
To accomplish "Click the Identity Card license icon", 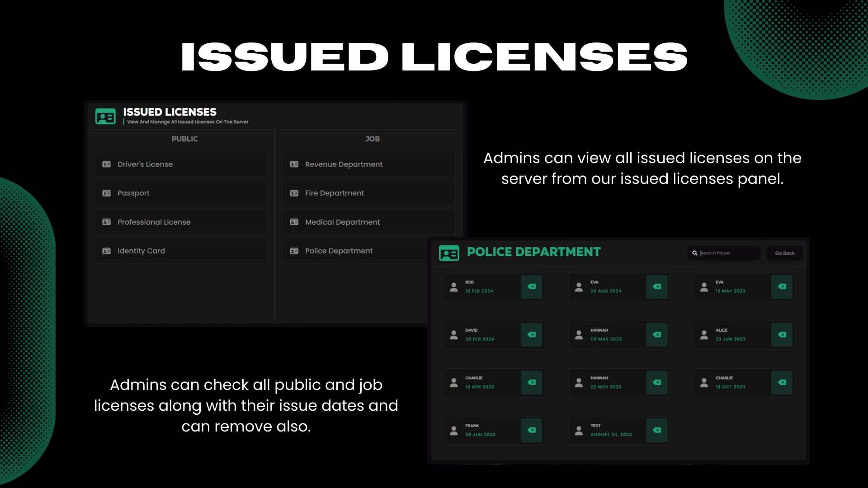I will 107,251.
